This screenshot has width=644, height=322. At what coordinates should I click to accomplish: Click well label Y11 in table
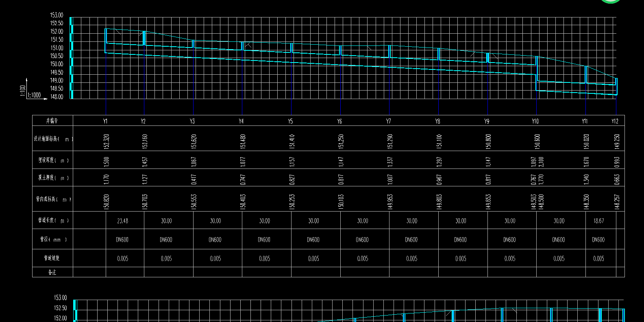click(585, 121)
